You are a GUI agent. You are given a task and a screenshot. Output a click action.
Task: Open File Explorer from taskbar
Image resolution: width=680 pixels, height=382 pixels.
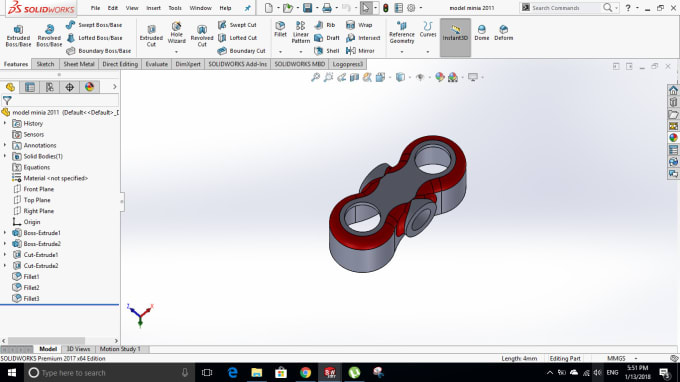pos(257,372)
